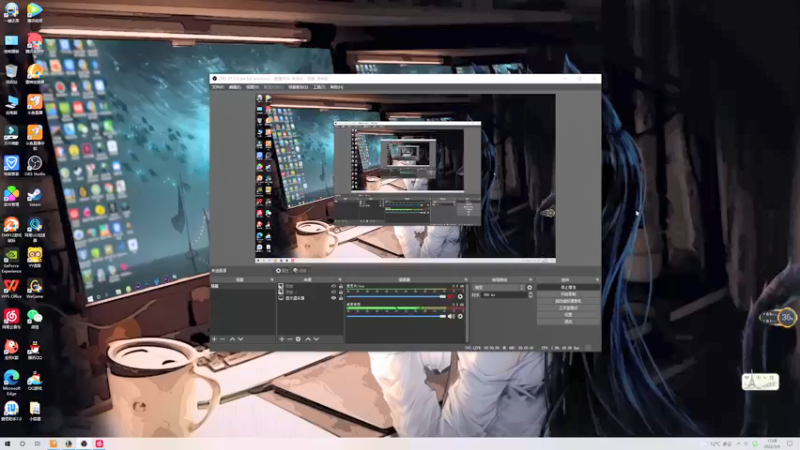
Task: Click the taskbar search circle icon
Action: (x=22, y=444)
